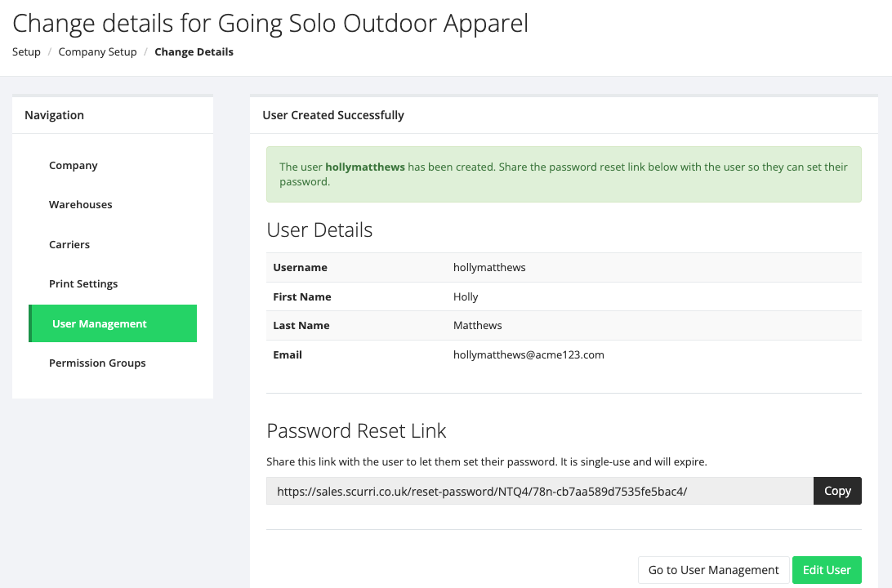The height and width of the screenshot is (588, 892).
Task: Focus the password reset link field
Action: [x=540, y=491]
